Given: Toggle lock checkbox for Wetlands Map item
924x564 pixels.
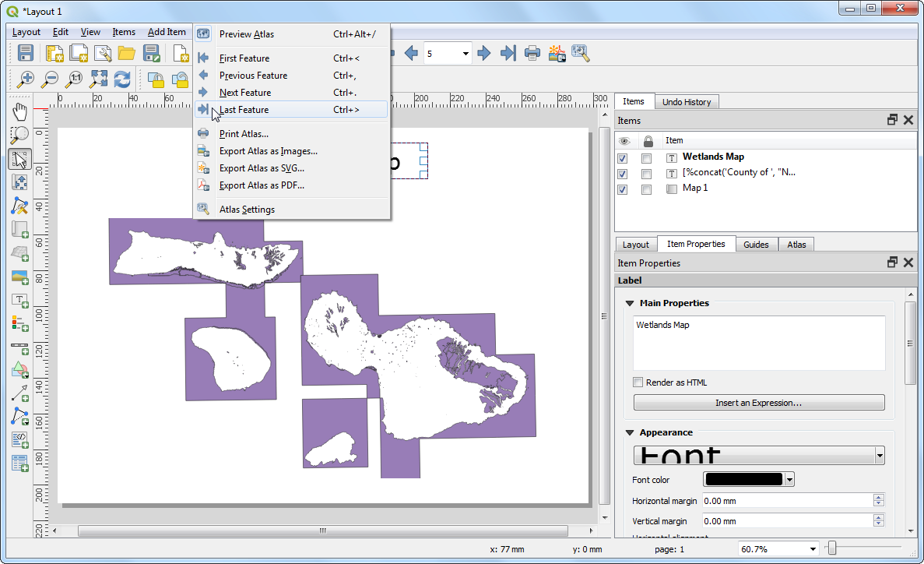Looking at the screenshot, I should pyautogui.click(x=646, y=158).
